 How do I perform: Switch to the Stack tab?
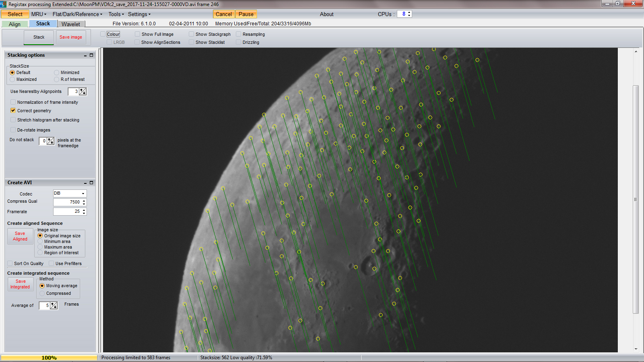[x=43, y=24]
